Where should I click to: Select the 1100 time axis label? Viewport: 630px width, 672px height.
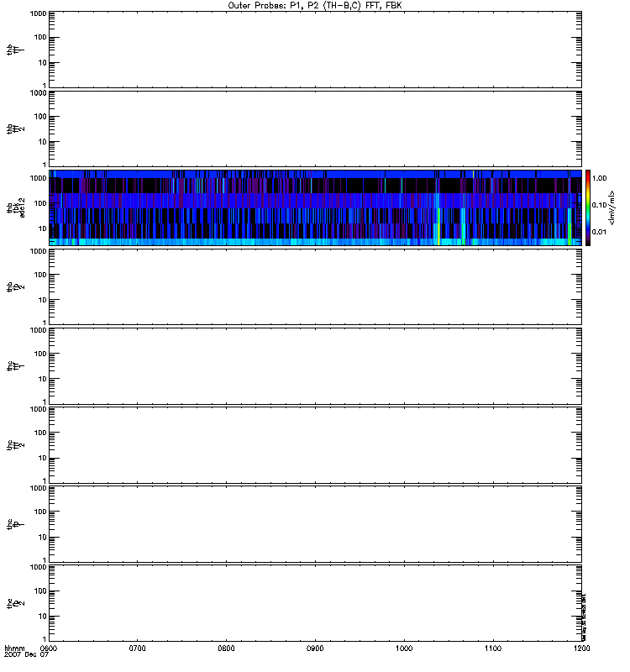pos(493,648)
